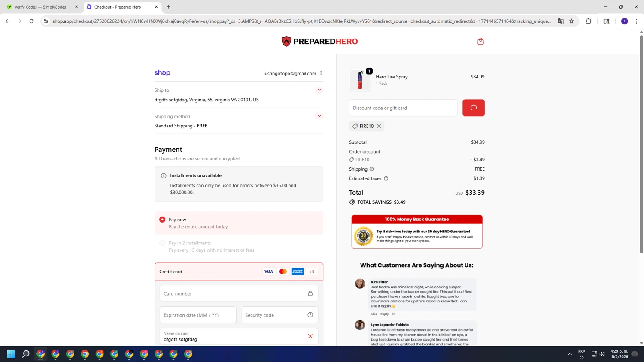Clear the Name on card field

pos(310,336)
